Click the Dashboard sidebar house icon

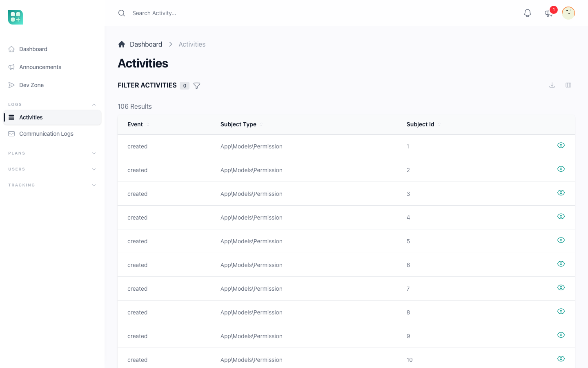(x=11, y=49)
